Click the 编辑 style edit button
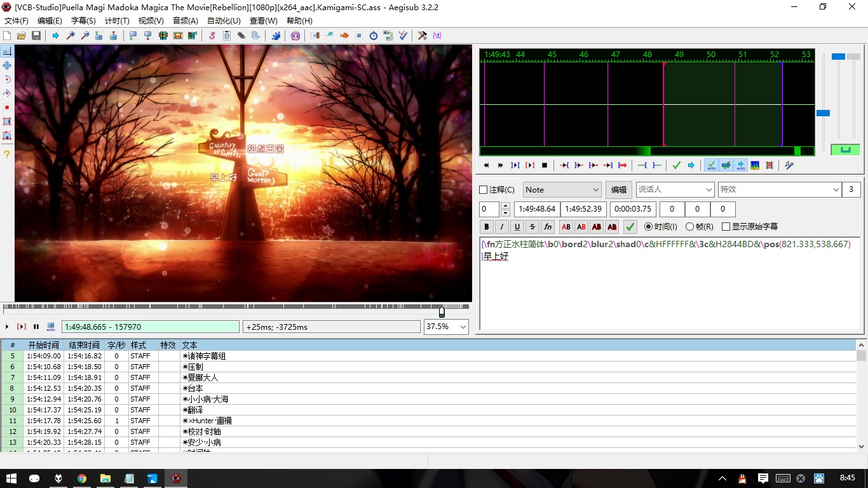The image size is (868, 488). 618,189
